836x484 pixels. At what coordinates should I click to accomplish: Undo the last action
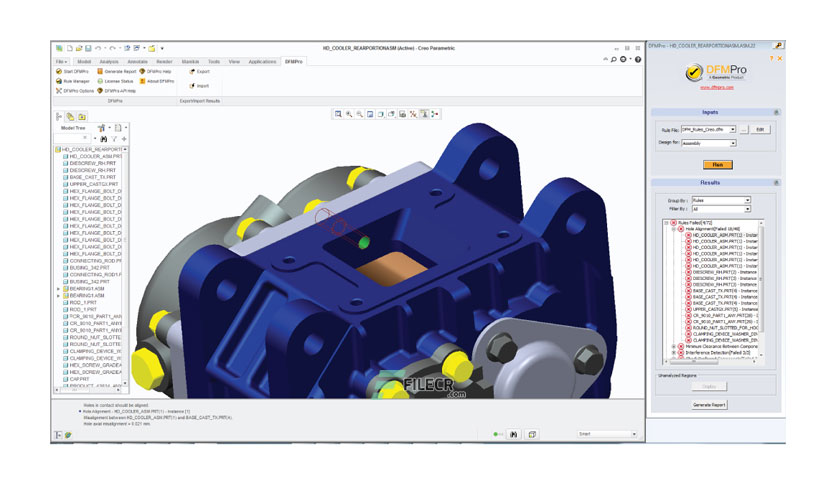pyautogui.click(x=98, y=48)
